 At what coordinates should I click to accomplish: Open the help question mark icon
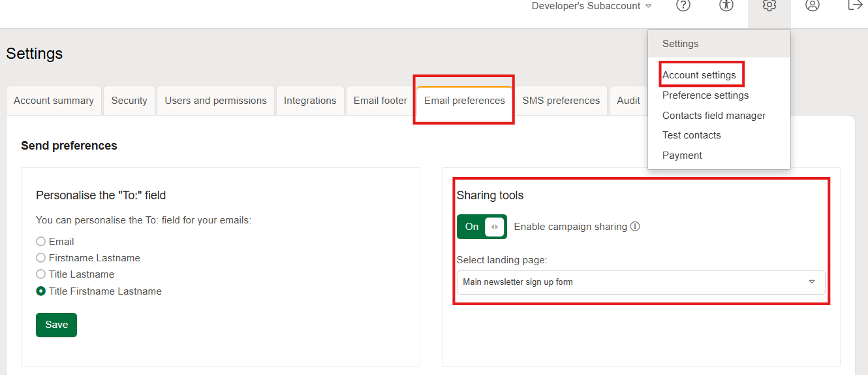pyautogui.click(x=683, y=5)
